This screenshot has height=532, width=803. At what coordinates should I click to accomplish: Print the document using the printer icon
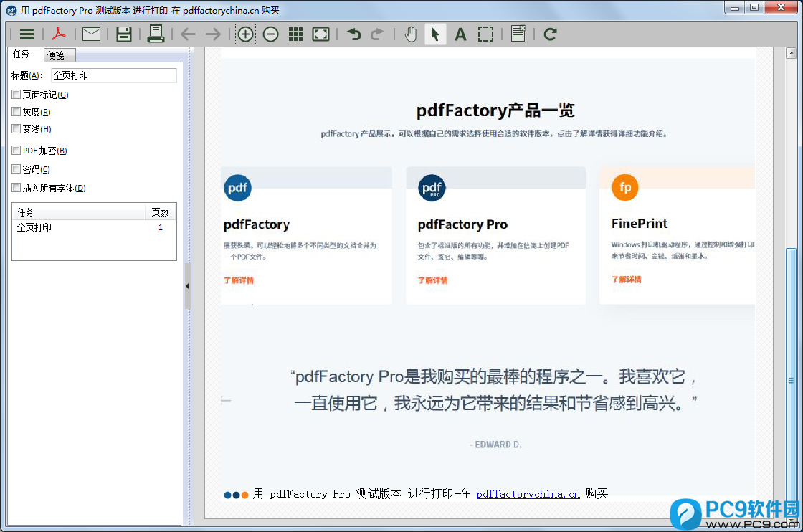(x=156, y=34)
